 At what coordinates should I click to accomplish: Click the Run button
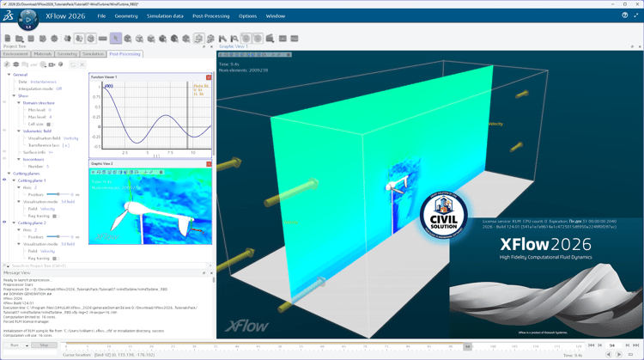[x=14, y=345]
